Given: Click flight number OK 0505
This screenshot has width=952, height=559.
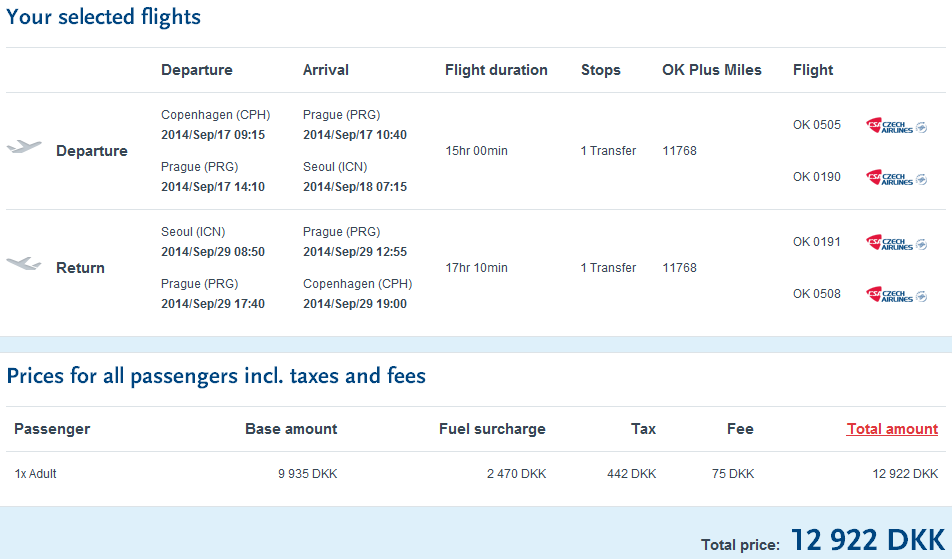Looking at the screenshot, I should click(x=817, y=126).
